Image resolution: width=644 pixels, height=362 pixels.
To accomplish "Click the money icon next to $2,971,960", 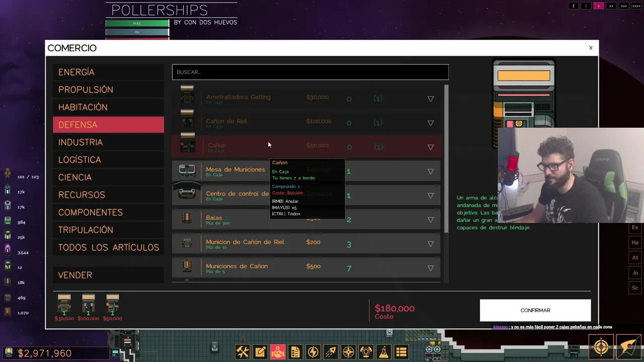I will tap(9, 352).
